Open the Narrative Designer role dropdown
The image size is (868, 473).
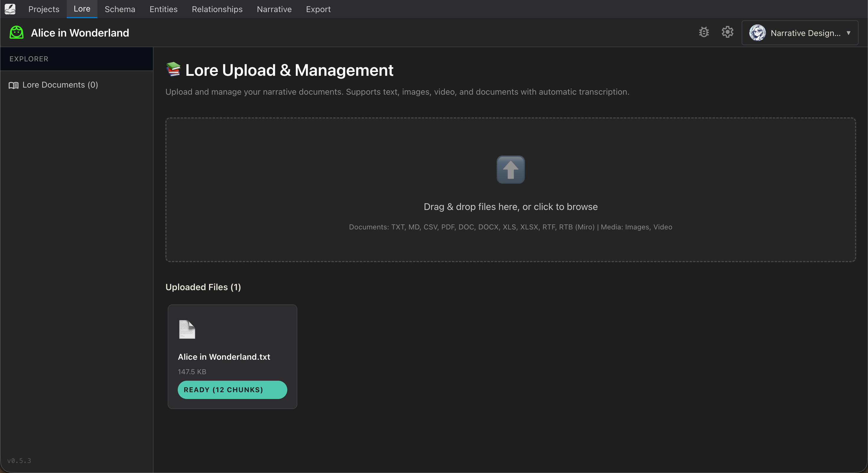point(849,33)
